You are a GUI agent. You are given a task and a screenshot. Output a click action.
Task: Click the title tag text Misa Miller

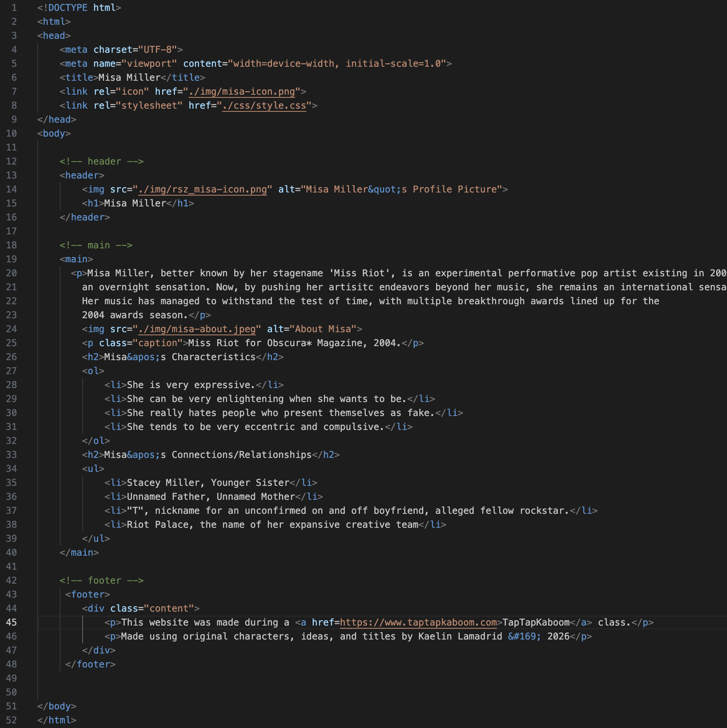tap(129, 78)
